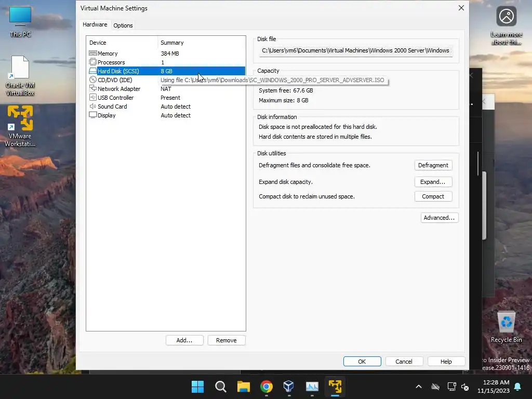The height and width of the screenshot is (399, 532).
Task: Open the Windows Start menu
Action: coord(197,387)
